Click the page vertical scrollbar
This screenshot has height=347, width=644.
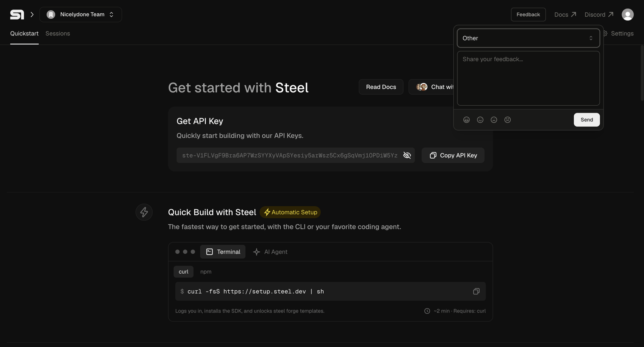coord(641,72)
